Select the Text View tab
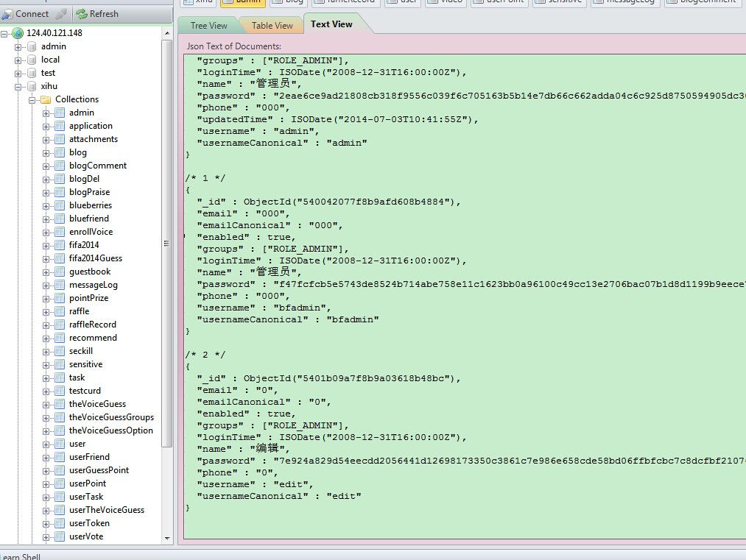This screenshot has width=746, height=560. pos(331,24)
